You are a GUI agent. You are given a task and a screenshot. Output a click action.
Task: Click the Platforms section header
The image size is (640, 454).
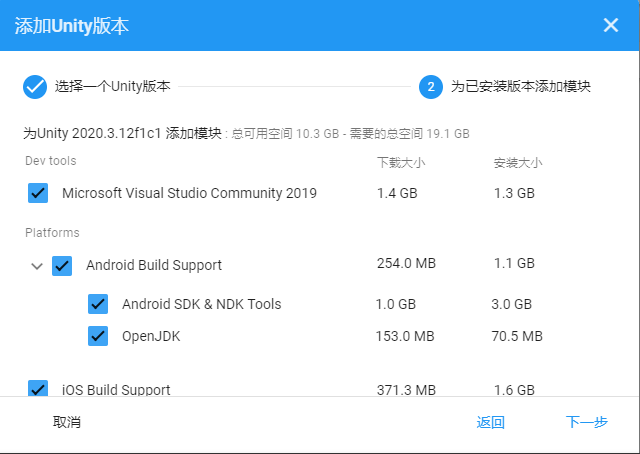click(52, 233)
